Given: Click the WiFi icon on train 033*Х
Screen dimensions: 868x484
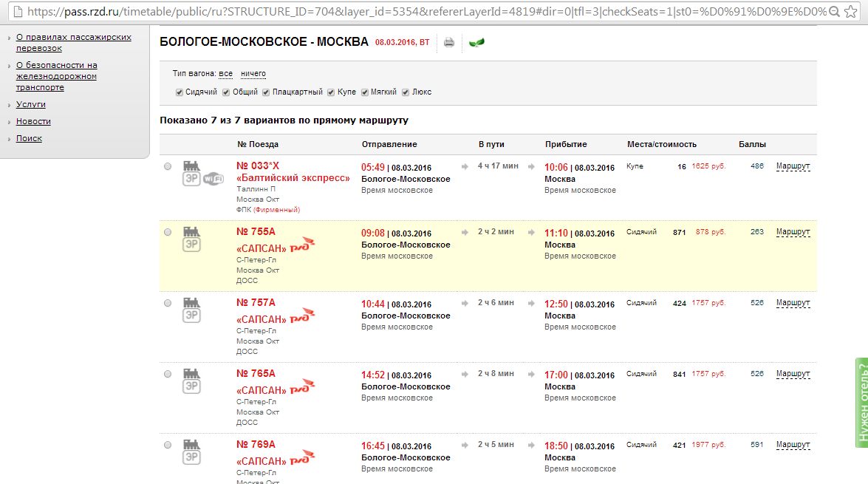Looking at the screenshot, I should 213,179.
